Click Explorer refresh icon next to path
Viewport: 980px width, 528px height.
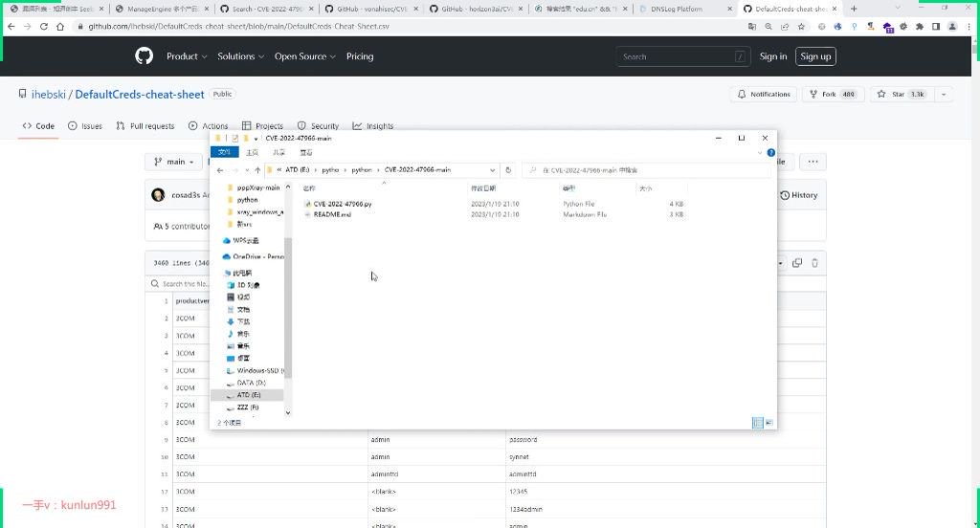click(508, 170)
